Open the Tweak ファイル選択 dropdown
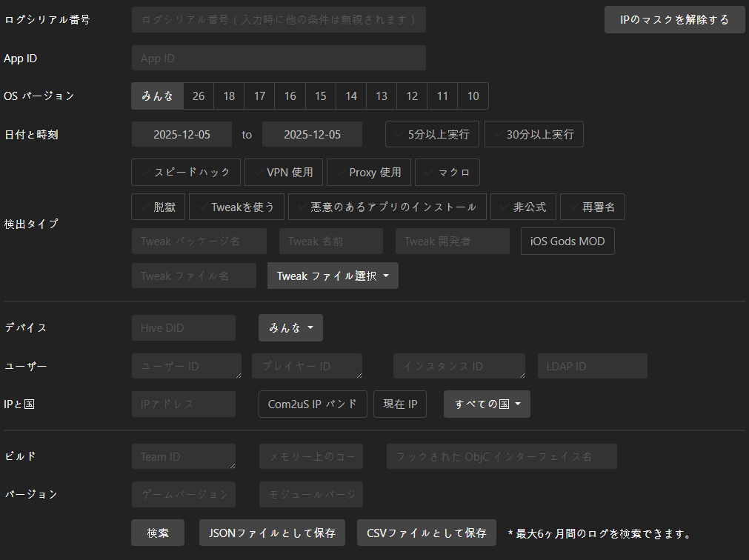Screen dimensions: 749x560 coord(333,276)
